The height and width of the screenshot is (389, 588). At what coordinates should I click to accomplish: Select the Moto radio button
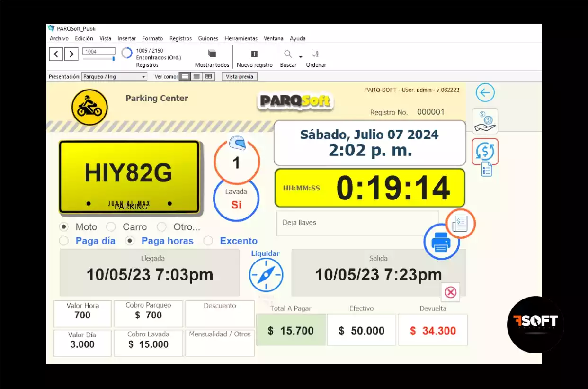64,226
